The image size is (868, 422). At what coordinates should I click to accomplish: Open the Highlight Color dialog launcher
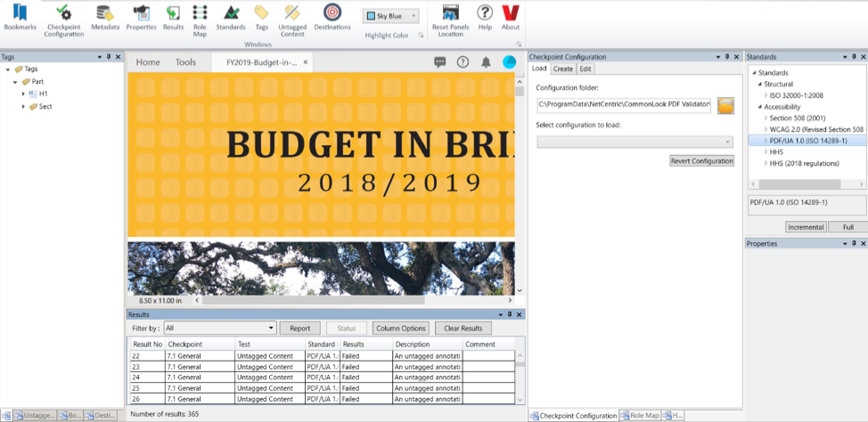click(x=421, y=36)
